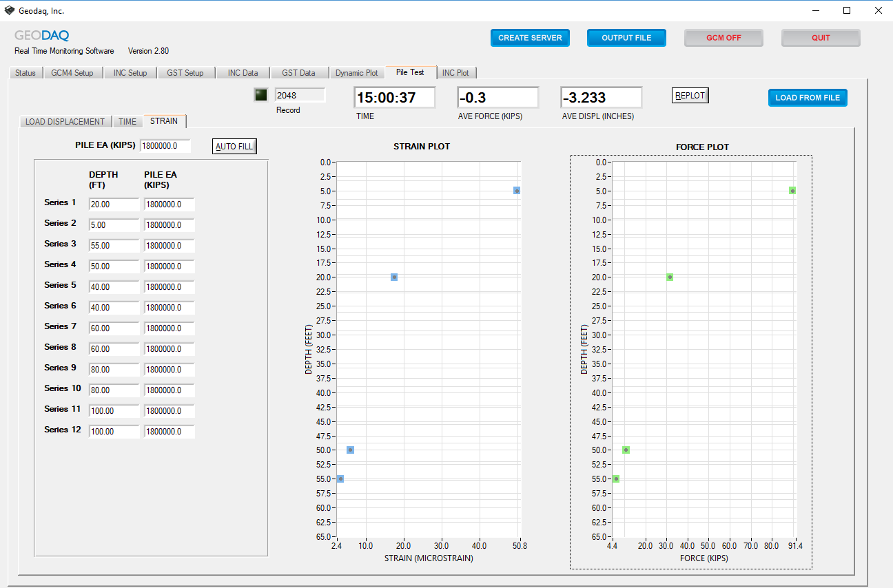The height and width of the screenshot is (588, 893).
Task: Click the FORCE PLOT title
Action: point(702,147)
